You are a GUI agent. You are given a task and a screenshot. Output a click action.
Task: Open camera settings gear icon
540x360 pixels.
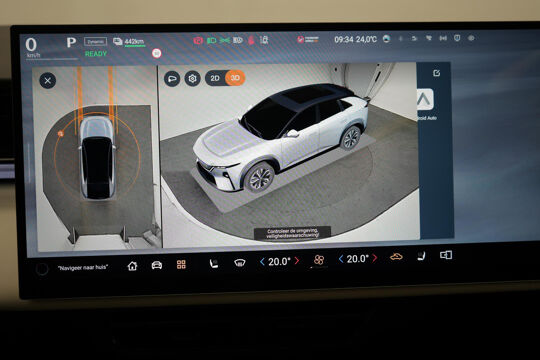click(x=193, y=79)
